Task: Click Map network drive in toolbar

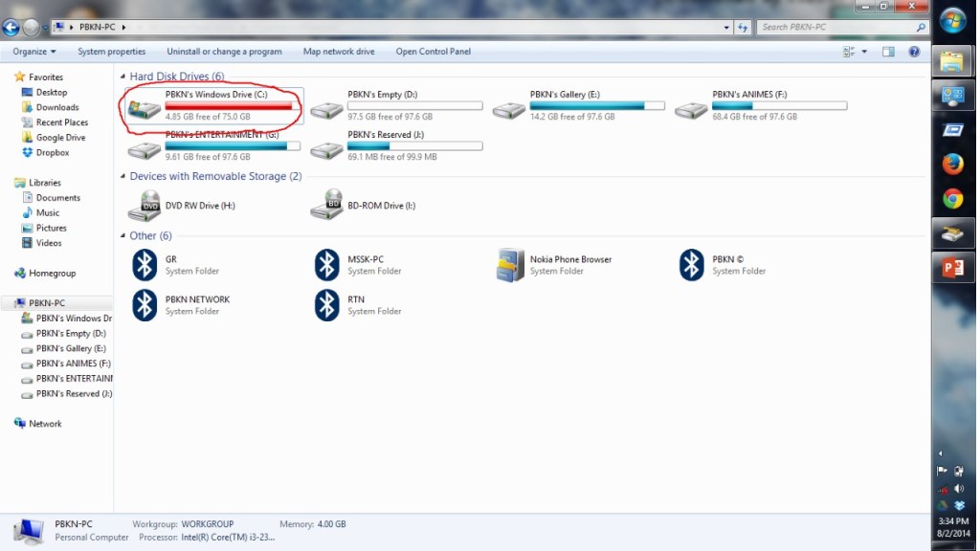Action: pyautogui.click(x=339, y=52)
